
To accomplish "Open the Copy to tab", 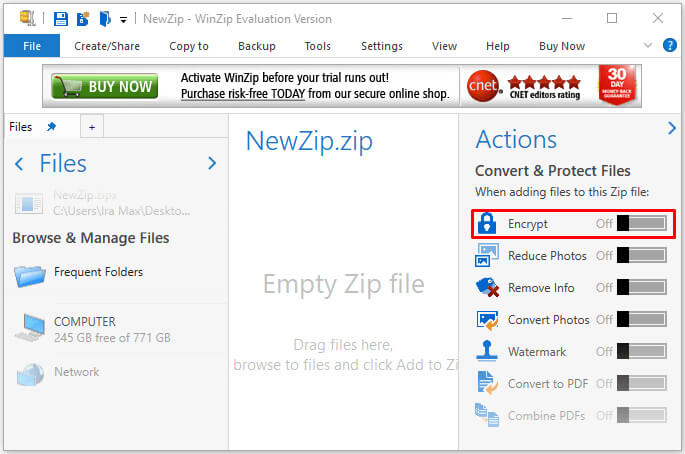I will [x=189, y=46].
